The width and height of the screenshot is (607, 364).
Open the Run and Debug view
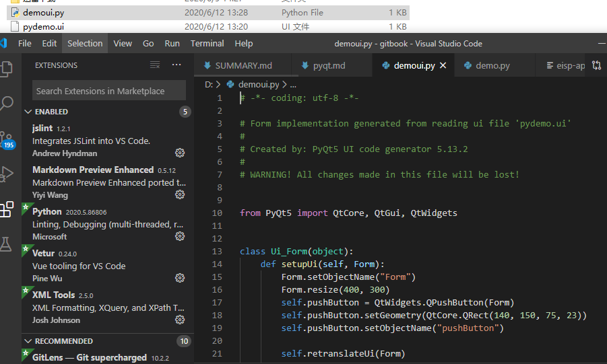7,174
